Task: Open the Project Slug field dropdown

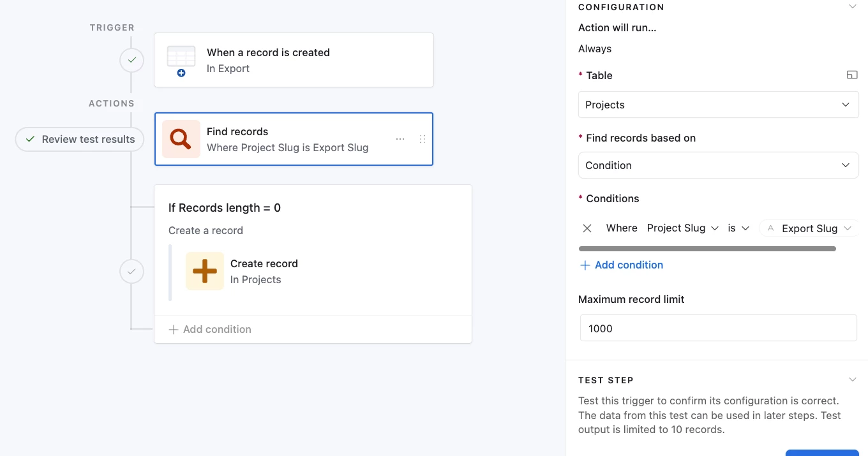Action: (682, 228)
